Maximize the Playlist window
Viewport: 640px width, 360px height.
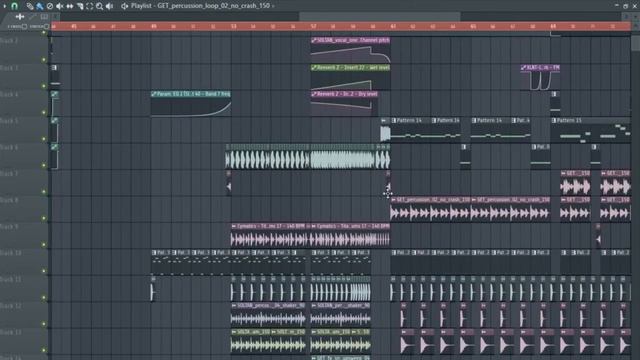626,6
